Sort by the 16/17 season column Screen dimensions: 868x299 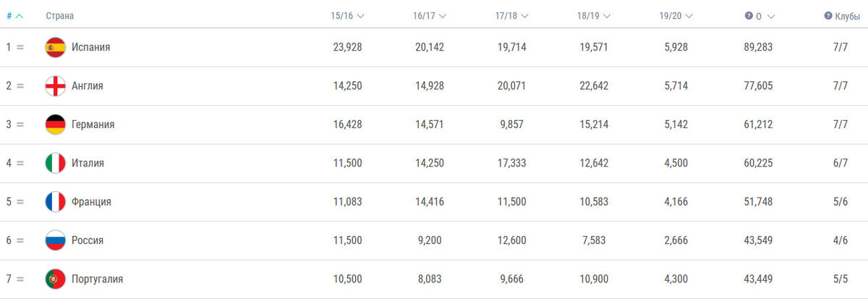(430, 16)
